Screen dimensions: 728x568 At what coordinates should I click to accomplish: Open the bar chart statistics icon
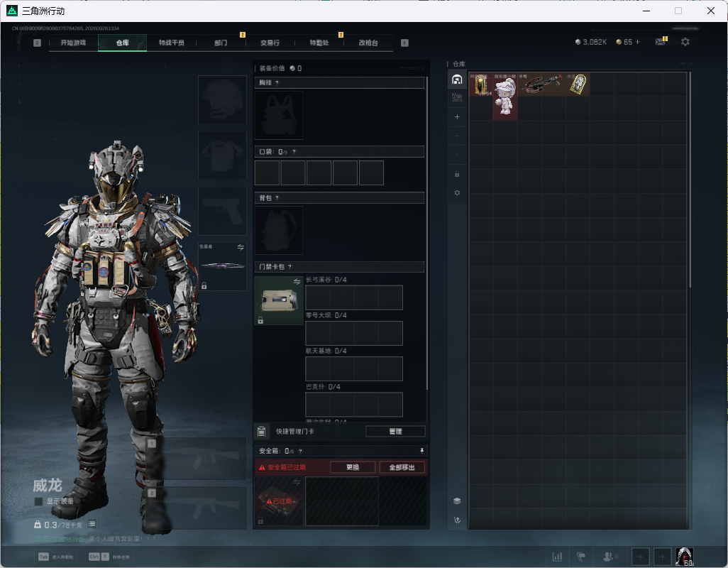pyautogui.click(x=557, y=556)
